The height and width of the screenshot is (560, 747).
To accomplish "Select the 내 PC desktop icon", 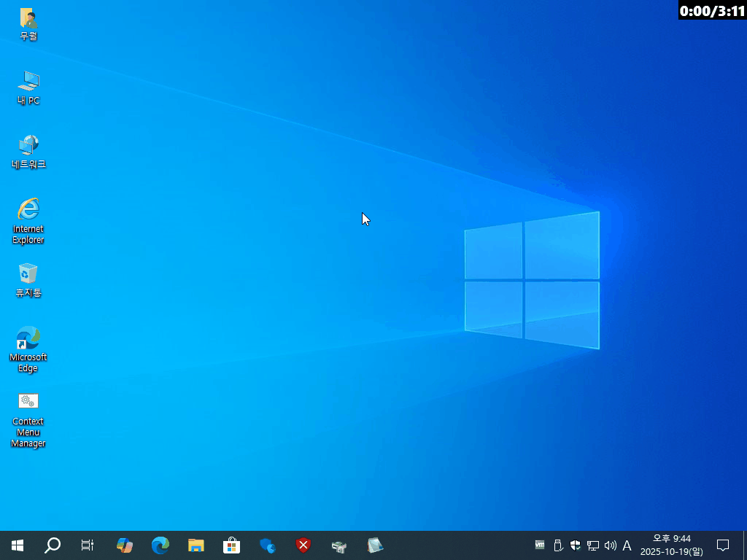I will (x=28, y=87).
